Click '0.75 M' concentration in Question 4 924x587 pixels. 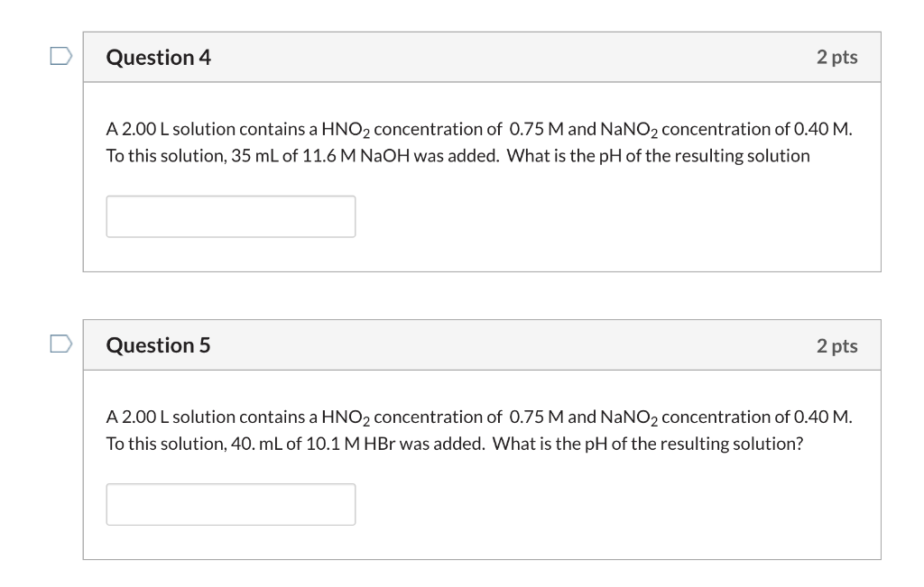click(x=536, y=129)
